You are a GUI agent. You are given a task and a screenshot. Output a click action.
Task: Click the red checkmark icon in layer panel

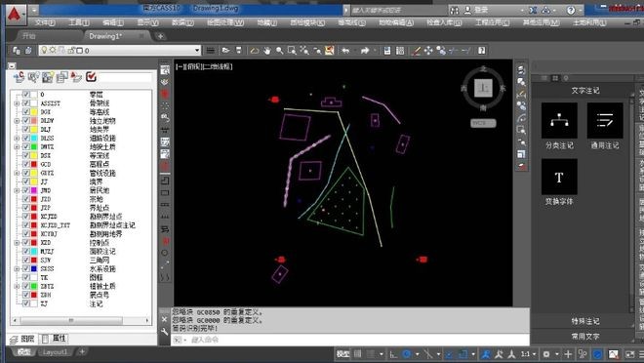point(91,77)
